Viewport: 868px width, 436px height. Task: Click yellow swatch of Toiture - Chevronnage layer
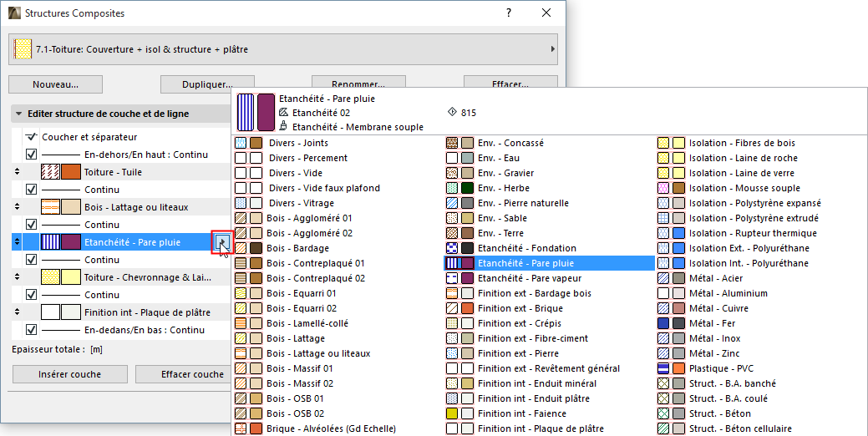71,277
